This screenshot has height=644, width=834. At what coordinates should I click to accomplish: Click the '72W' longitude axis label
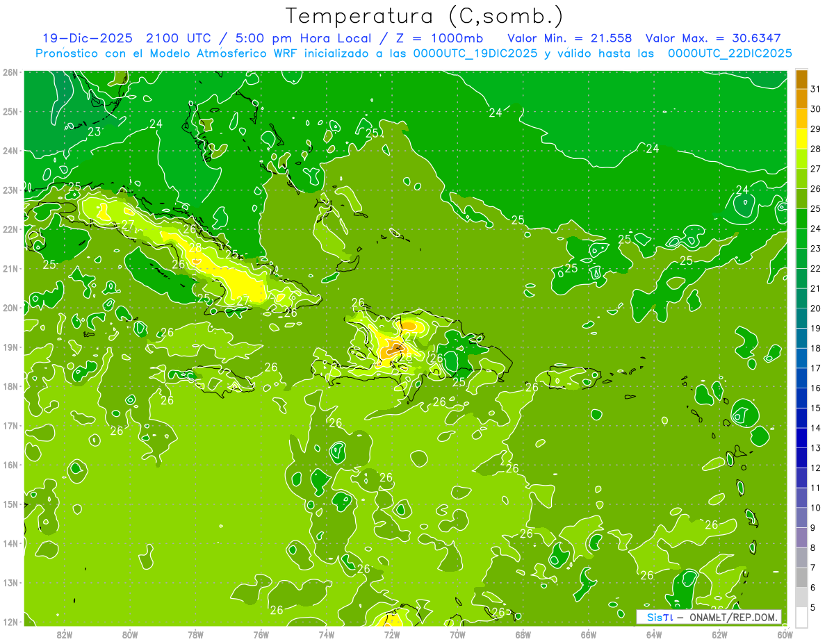click(x=392, y=634)
